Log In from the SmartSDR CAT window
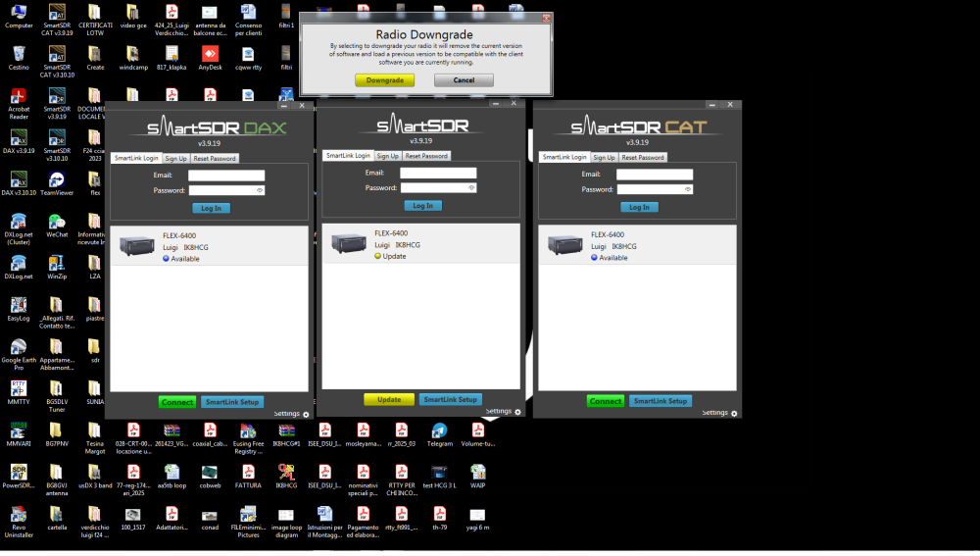Screen dimensions: 980x556 click(x=639, y=207)
